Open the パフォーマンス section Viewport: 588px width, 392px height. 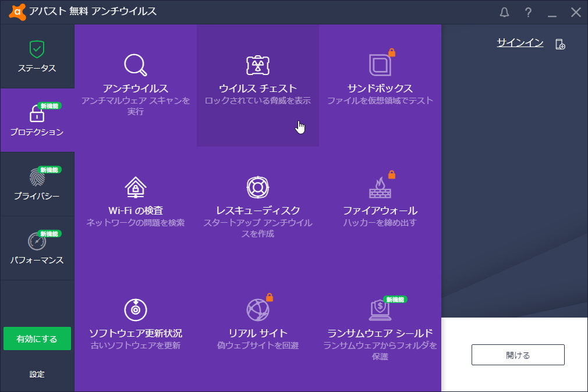[37, 248]
